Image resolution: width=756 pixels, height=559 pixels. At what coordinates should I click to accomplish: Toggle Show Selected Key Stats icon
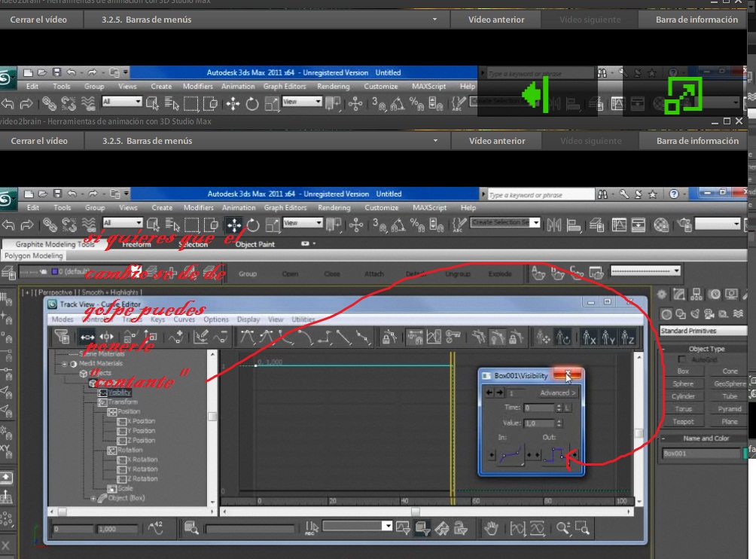tap(156, 529)
